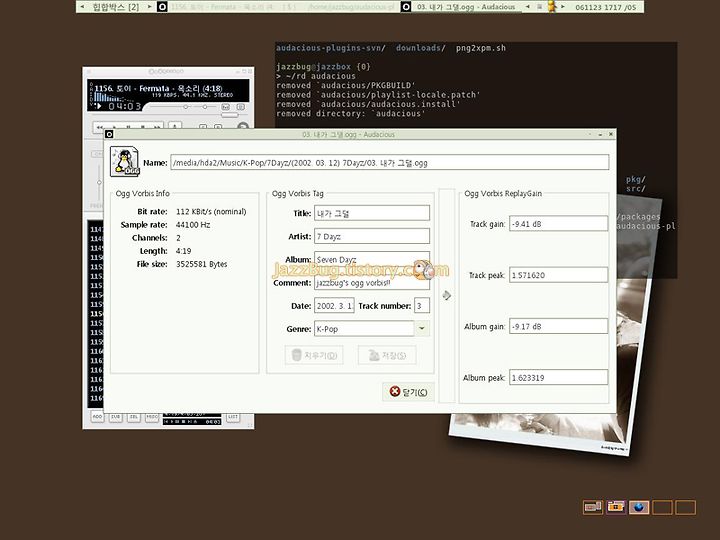The image size is (720, 540).
Task: Click the Album peak field
Action: [x=558, y=377]
